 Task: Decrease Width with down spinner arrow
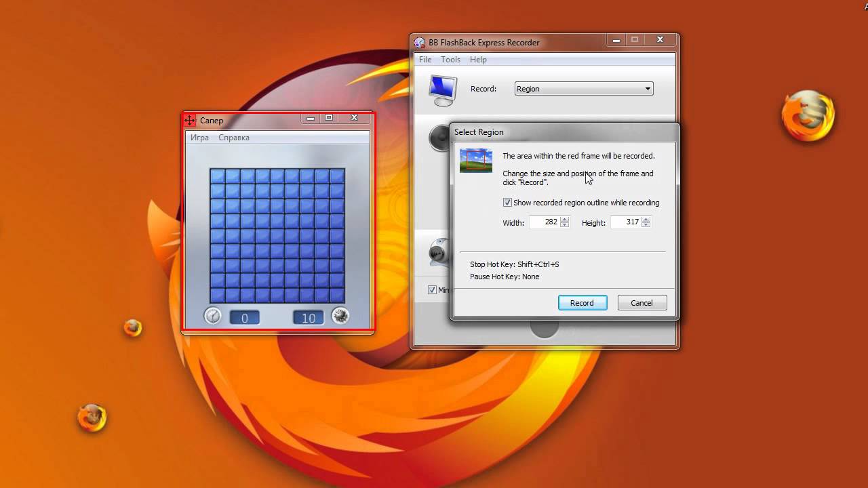coord(565,225)
